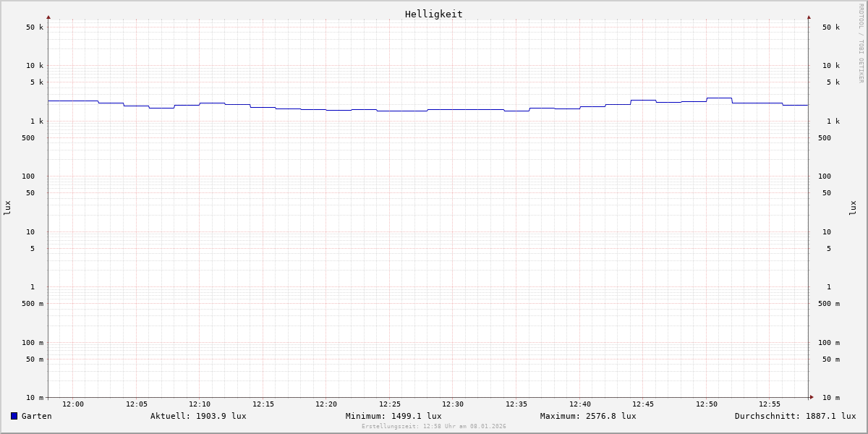The image size is (868, 434).
Task: Click the right vertical lux axis label
Action: click(853, 208)
